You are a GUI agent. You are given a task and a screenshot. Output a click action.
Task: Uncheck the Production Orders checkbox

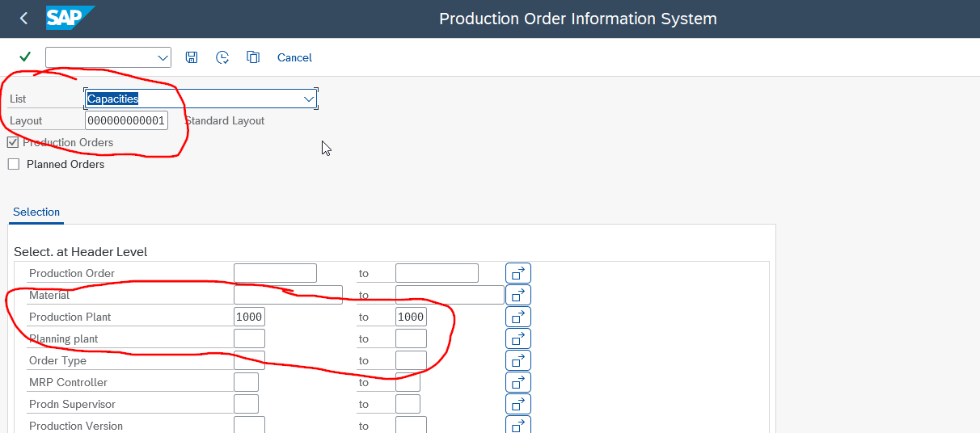click(12, 142)
